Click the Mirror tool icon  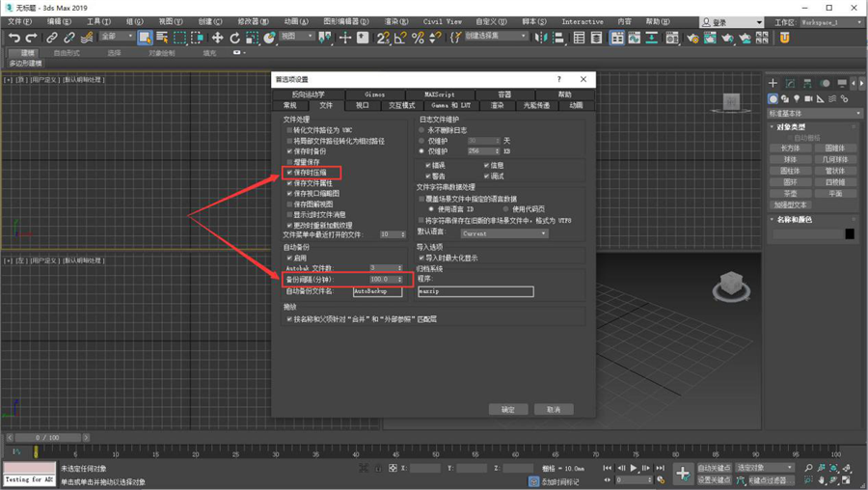click(541, 38)
